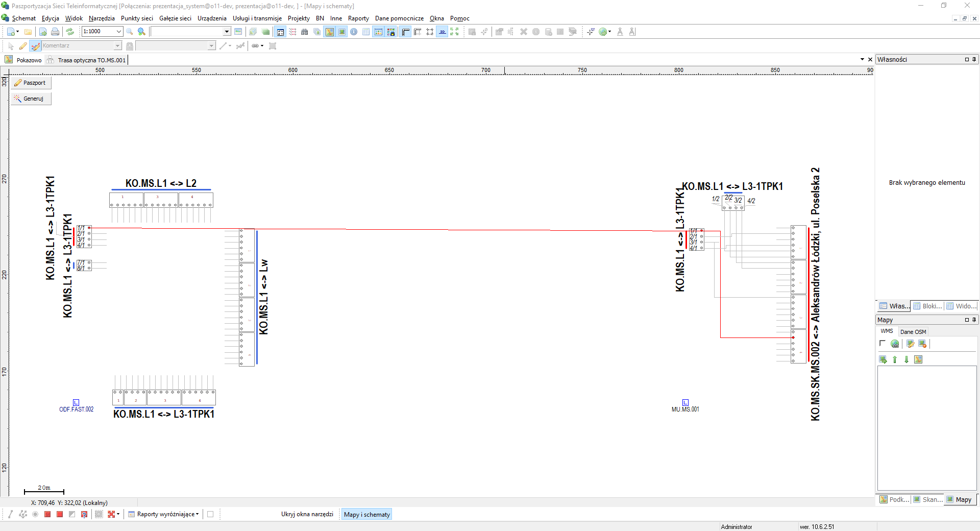Click the print preview icon
980x531 pixels.
click(x=43, y=32)
